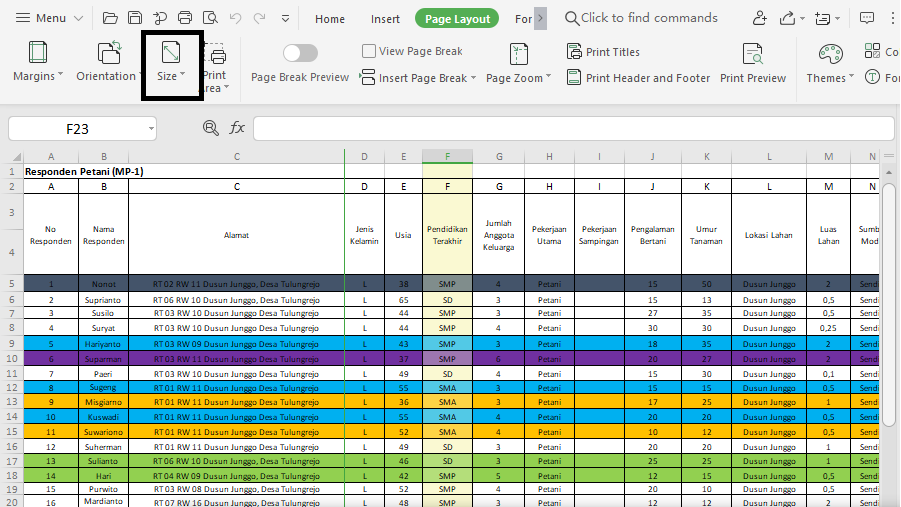Select column F header

[x=447, y=156]
